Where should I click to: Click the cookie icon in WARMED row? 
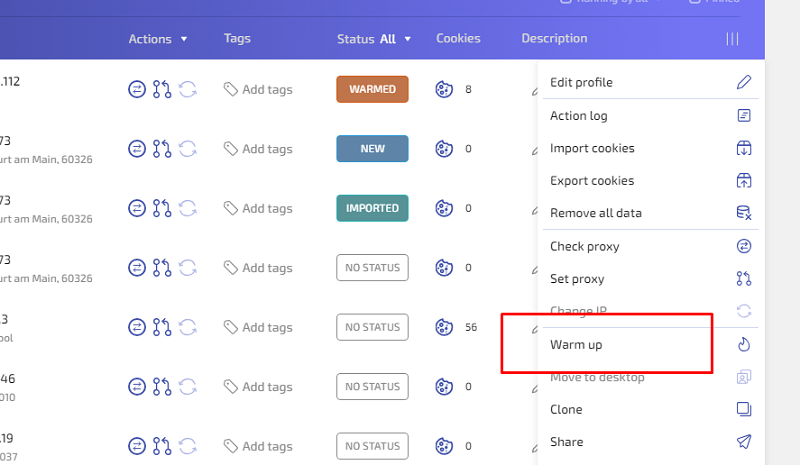444,89
